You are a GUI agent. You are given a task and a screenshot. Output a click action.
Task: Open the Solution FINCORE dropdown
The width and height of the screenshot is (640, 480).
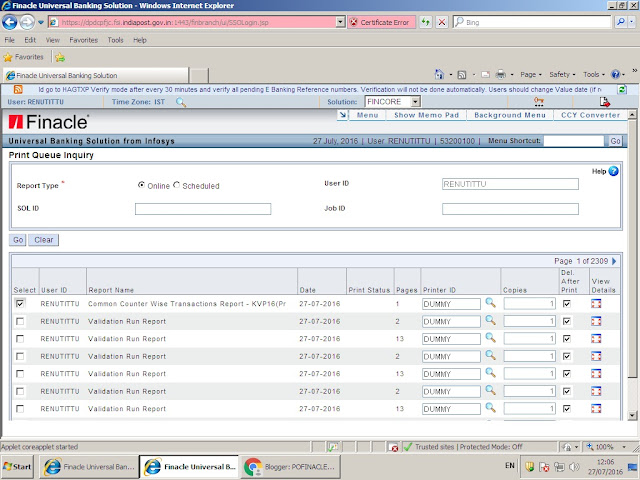click(x=415, y=102)
